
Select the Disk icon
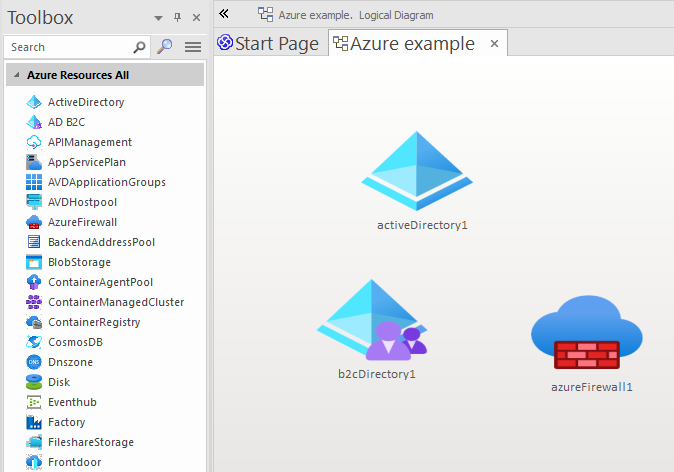(34, 382)
